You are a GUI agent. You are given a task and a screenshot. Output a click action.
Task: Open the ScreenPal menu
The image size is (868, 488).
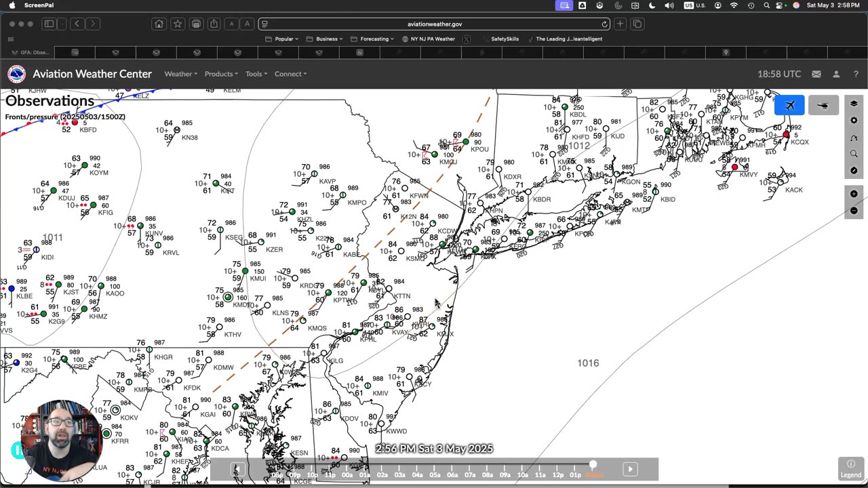(x=39, y=5)
